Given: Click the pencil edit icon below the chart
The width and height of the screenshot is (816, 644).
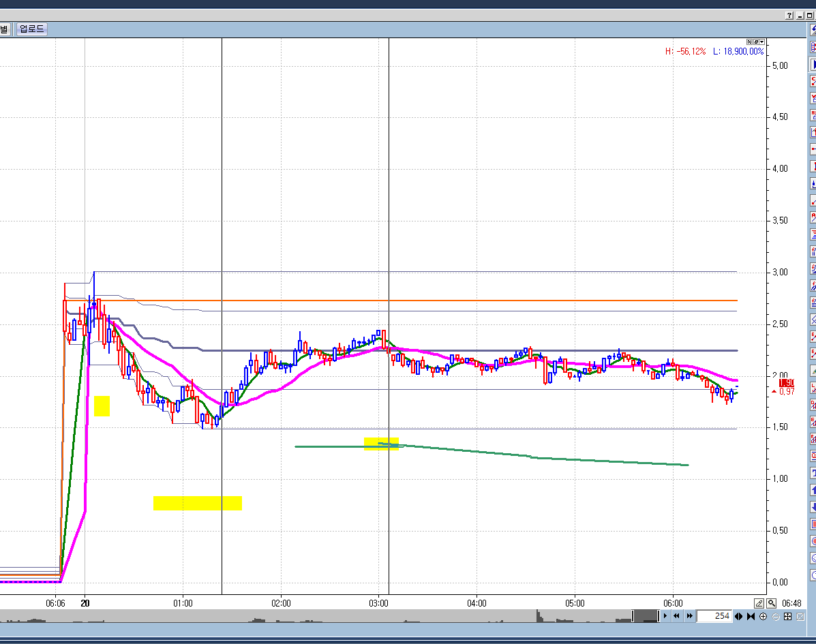Looking at the screenshot, I should [759, 603].
